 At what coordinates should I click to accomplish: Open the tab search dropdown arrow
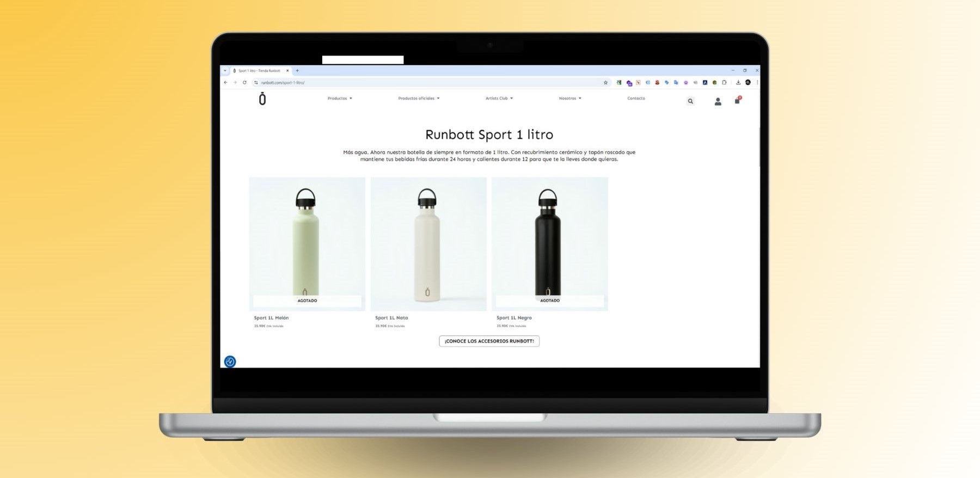pos(225,71)
